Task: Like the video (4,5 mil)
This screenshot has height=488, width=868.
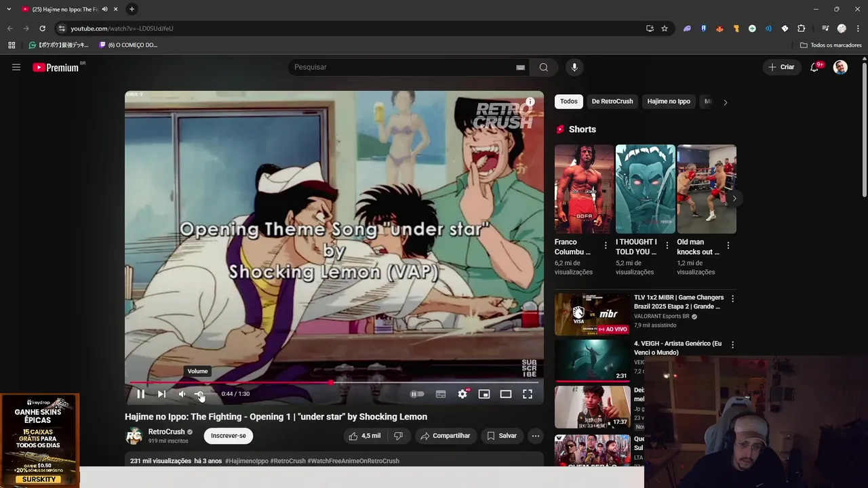Action: pos(365,436)
